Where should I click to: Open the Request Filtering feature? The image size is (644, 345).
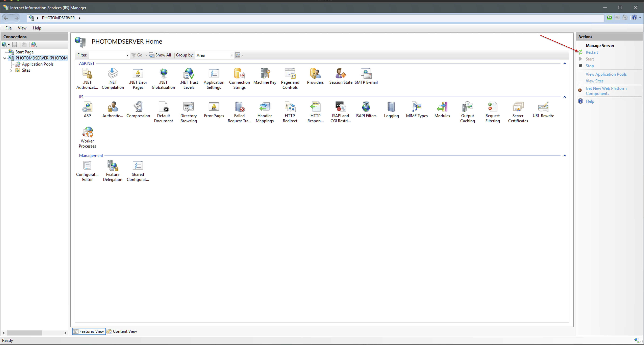tap(492, 112)
